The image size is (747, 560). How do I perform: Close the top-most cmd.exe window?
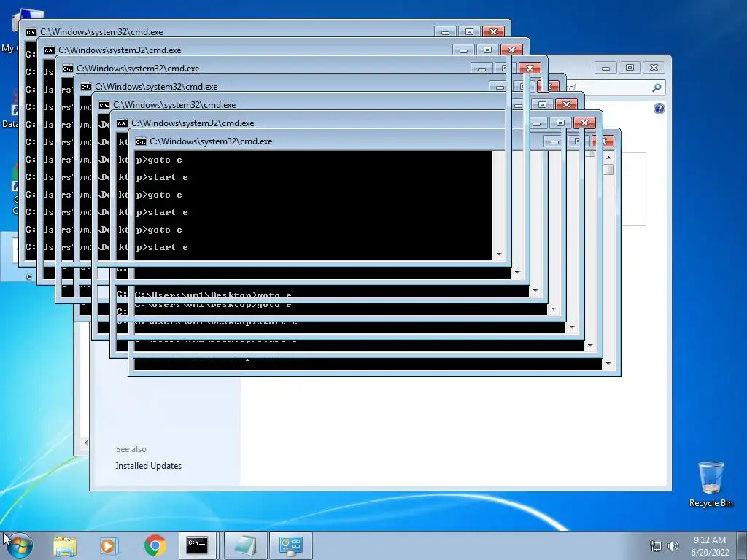[x=494, y=32]
